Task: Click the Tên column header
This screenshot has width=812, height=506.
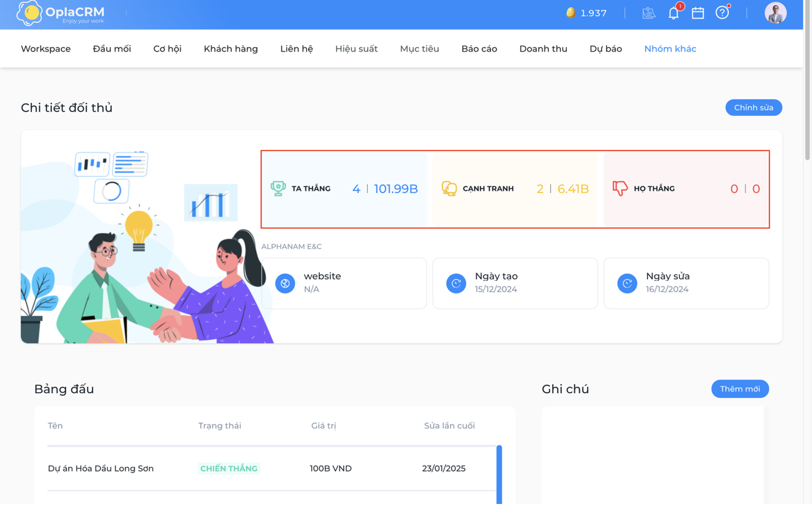Action: 55,426
